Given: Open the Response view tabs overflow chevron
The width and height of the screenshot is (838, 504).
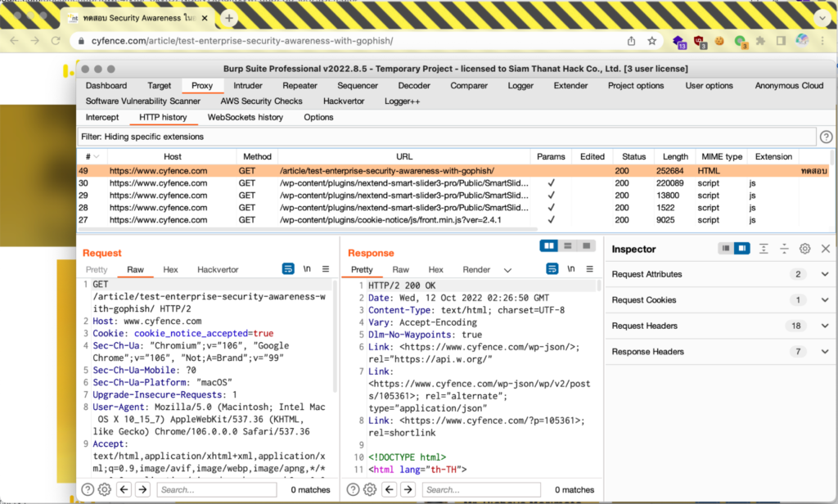Looking at the screenshot, I should (x=507, y=270).
